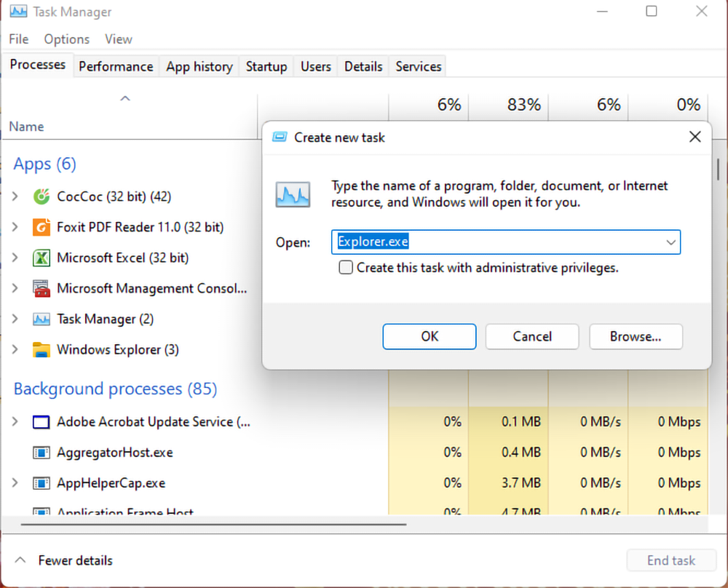Expand the AppHelperCap.exe group
The width and height of the screenshot is (728, 588).
pos(15,482)
